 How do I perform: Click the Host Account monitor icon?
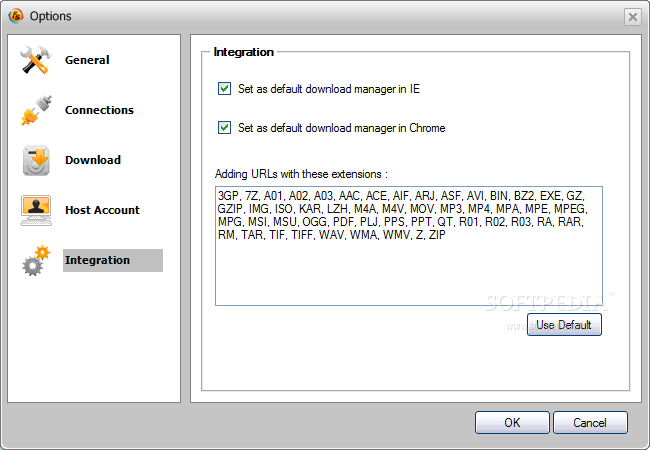(x=36, y=210)
